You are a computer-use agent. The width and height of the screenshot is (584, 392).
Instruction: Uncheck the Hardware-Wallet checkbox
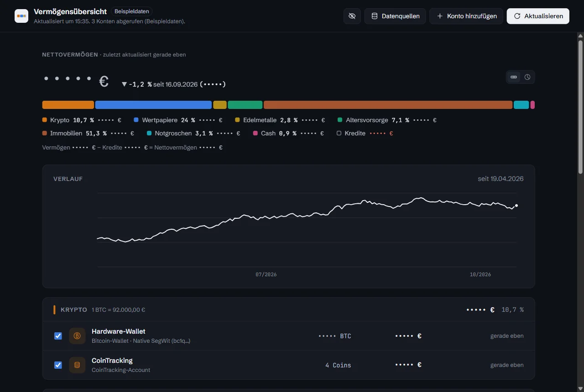(58, 336)
